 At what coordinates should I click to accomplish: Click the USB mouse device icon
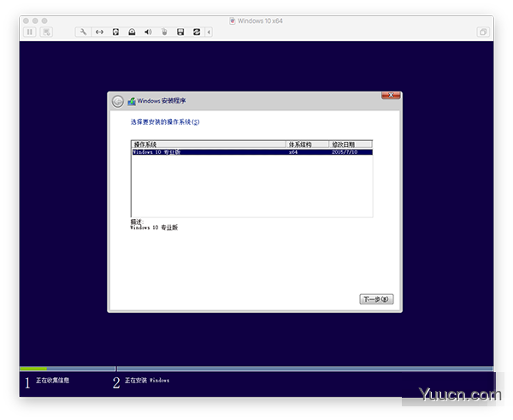coord(164,32)
